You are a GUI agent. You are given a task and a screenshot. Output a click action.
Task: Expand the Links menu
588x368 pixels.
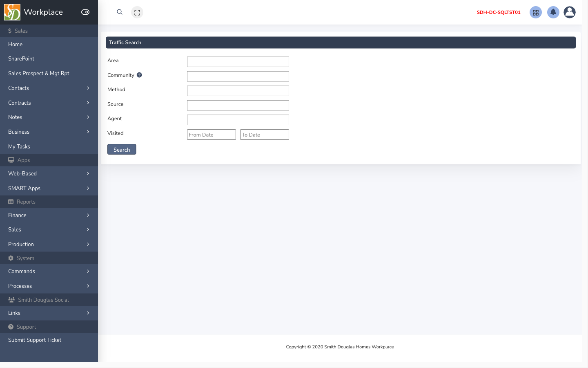(x=49, y=313)
